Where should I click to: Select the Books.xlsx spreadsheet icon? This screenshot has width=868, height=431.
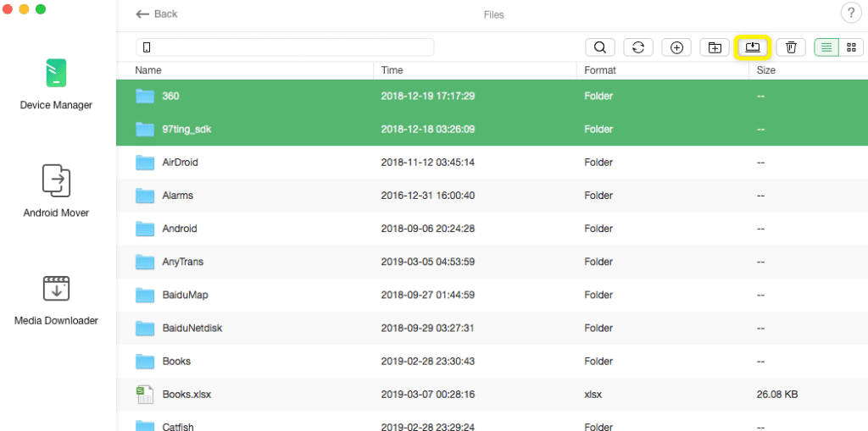(x=144, y=395)
